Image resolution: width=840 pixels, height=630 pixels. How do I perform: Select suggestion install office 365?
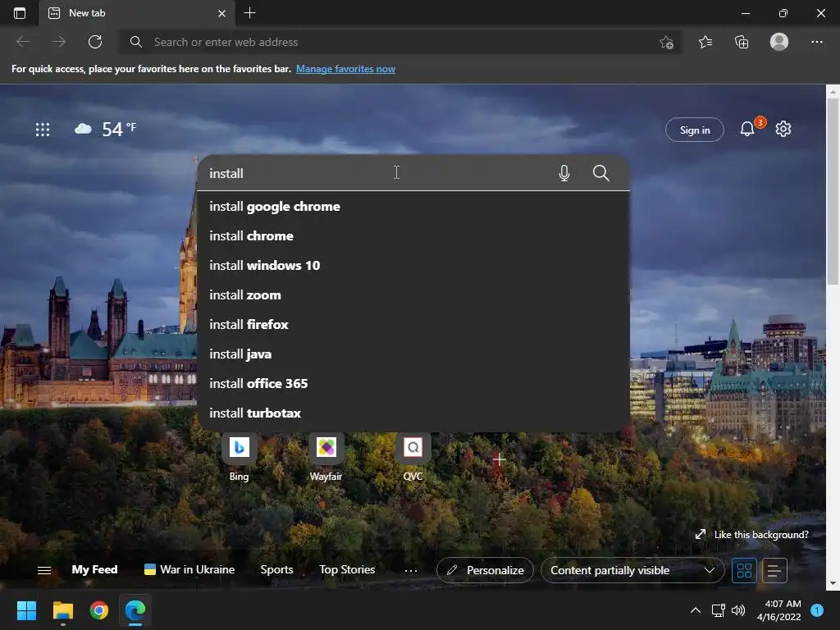[413, 384]
